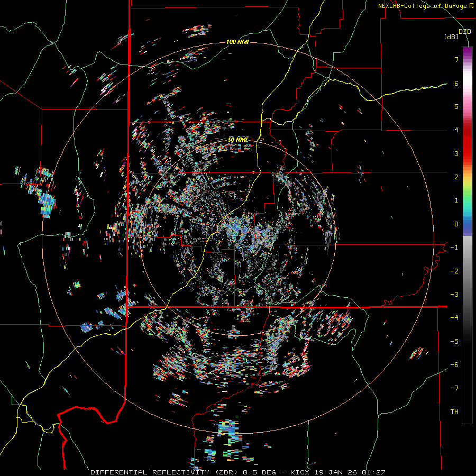
Task: Pick the red band of the color bar
Action: pyautogui.click(x=467, y=143)
